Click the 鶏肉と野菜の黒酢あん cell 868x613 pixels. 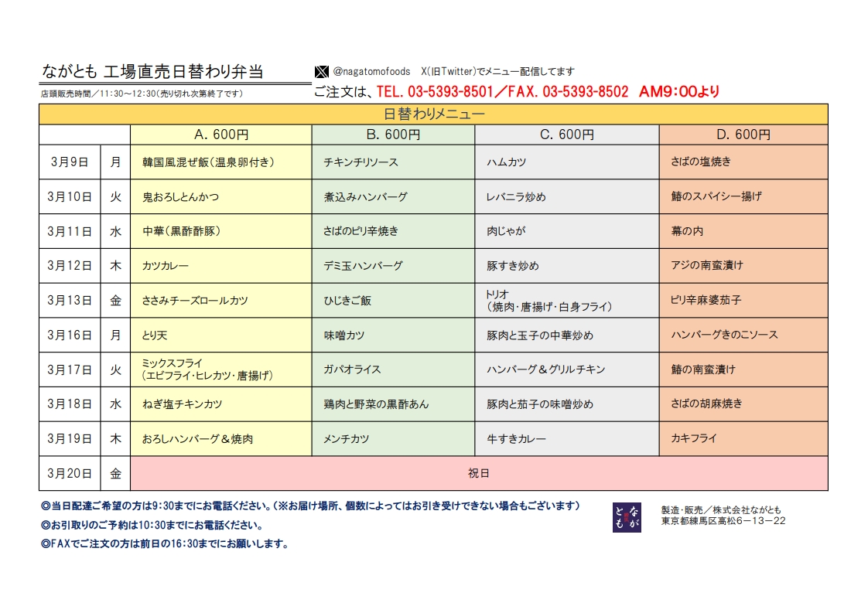[x=393, y=404]
